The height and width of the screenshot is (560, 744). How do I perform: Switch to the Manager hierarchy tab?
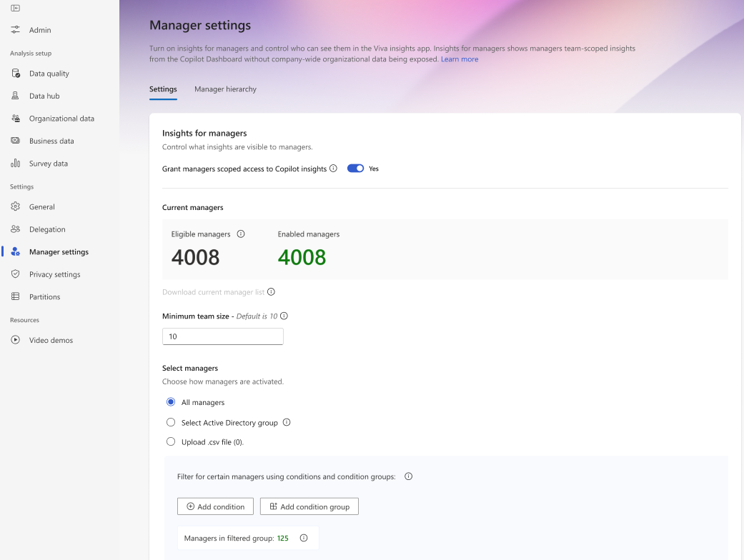pyautogui.click(x=225, y=89)
